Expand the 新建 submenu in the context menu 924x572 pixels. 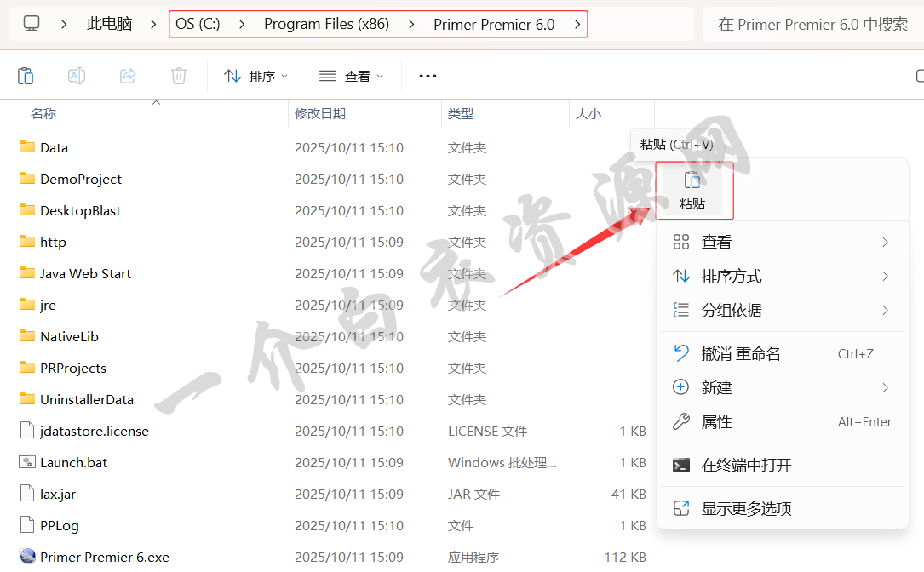[885, 387]
